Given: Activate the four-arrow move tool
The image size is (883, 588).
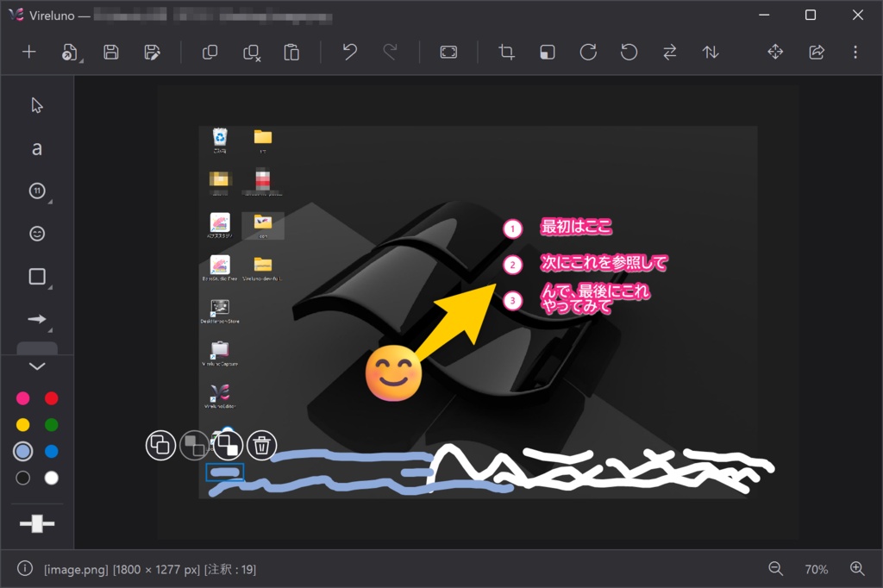Looking at the screenshot, I should [x=775, y=53].
